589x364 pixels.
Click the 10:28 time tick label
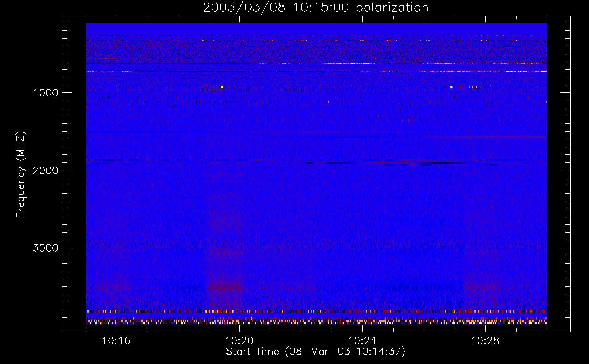pyautogui.click(x=485, y=341)
